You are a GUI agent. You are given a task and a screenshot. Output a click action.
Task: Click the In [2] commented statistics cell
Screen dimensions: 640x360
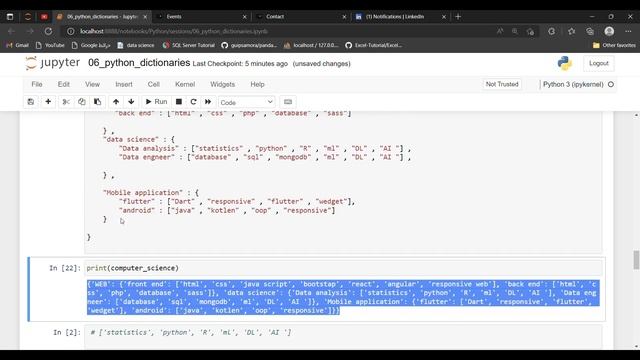(343, 337)
